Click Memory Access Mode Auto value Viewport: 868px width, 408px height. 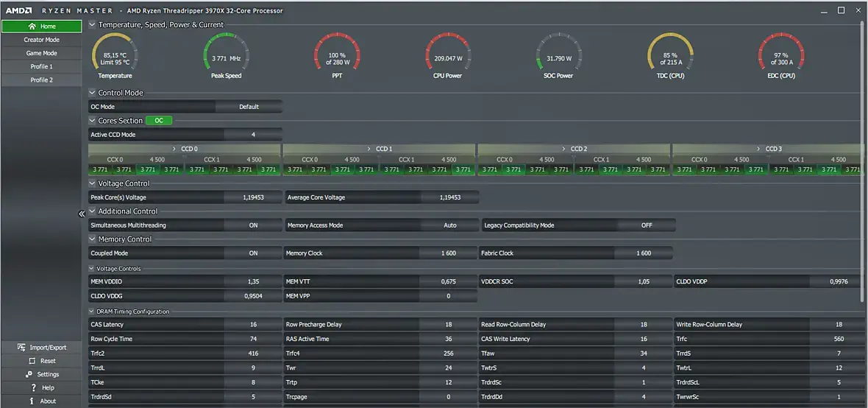(450, 225)
